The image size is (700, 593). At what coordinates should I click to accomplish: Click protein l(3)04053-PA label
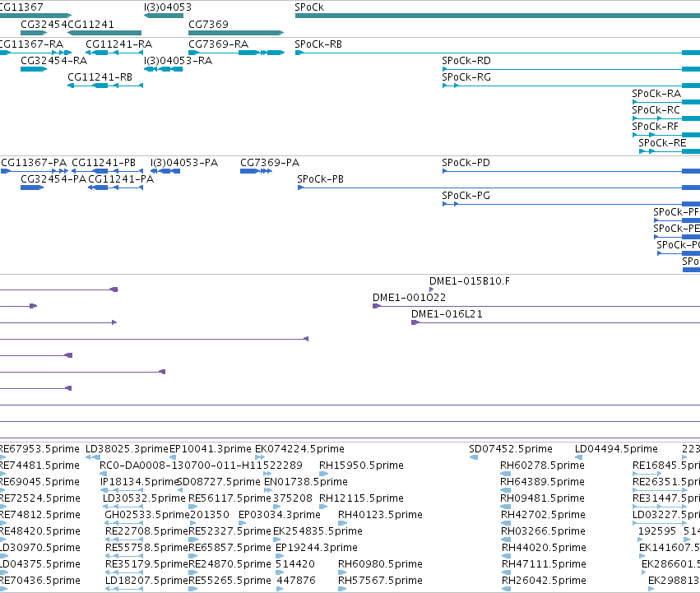[x=184, y=163]
